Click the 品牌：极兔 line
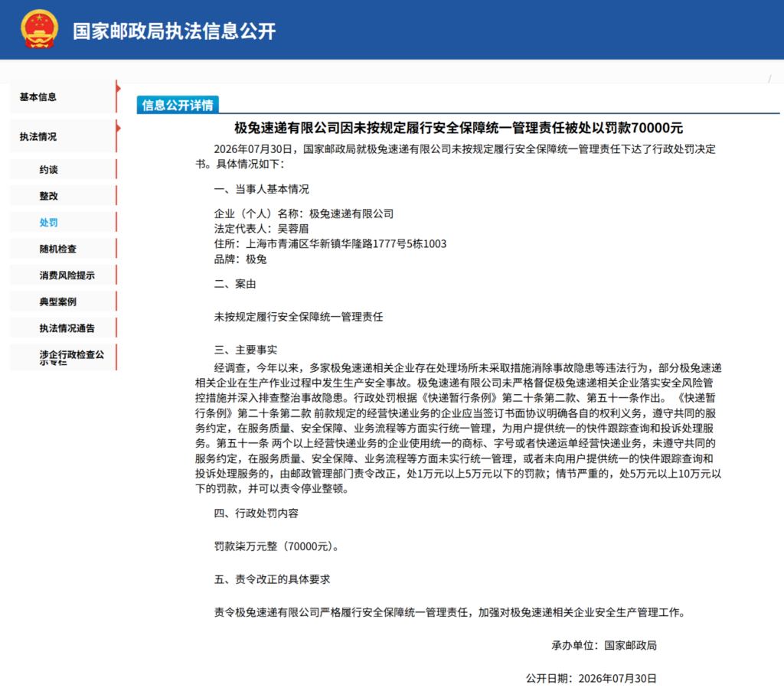784x691 pixels. pyautogui.click(x=240, y=259)
